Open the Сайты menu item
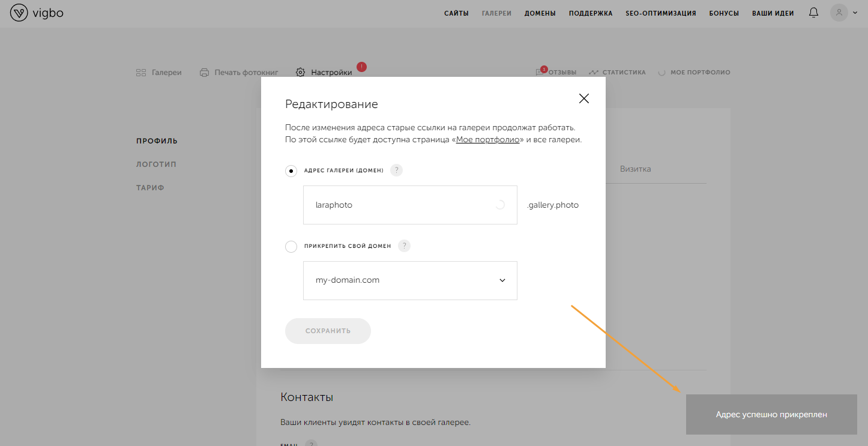Image resolution: width=868 pixels, height=446 pixels. click(x=456, y=13)
